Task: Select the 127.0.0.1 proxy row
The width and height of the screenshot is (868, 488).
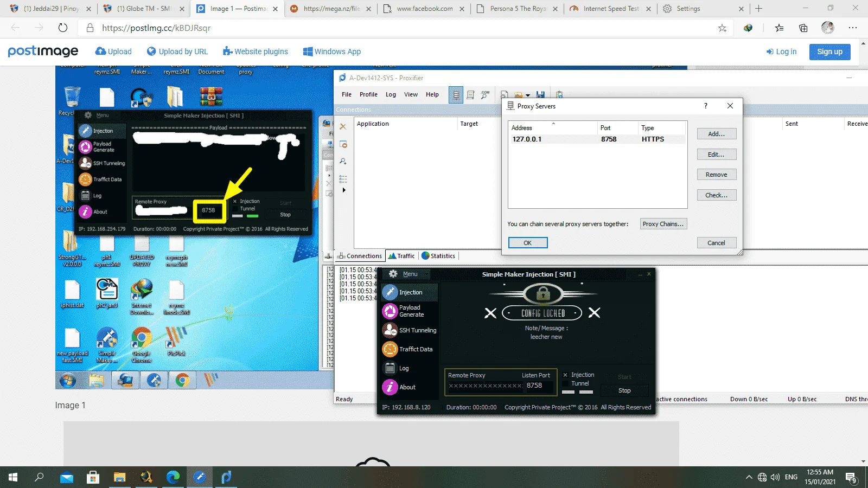Action: 597,139
